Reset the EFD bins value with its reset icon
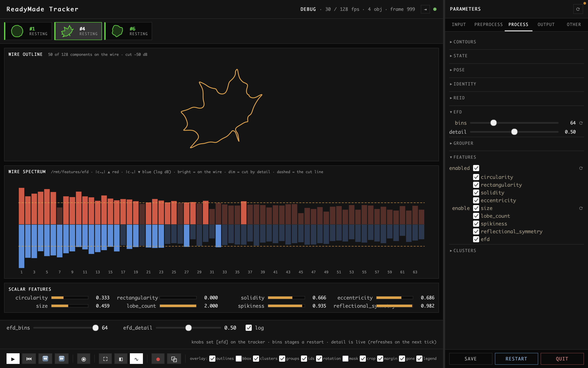The height and width of the screenshot is (368, 588). (x=581, y=123)
